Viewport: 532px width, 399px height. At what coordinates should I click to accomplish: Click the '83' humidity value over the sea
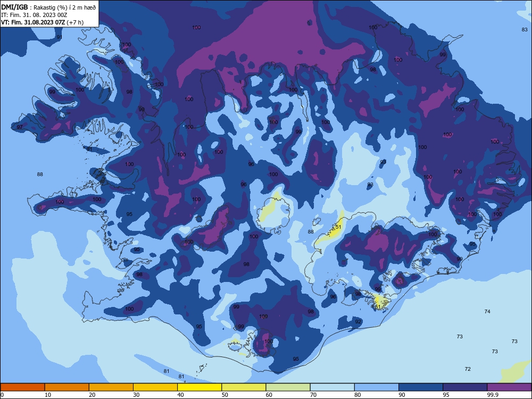coord(525,29)
